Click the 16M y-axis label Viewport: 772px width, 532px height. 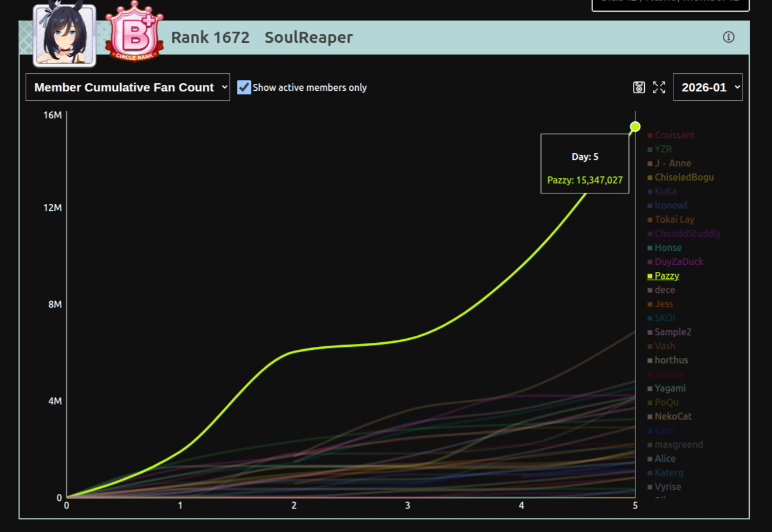pyautogui.click(x=52, y=115)
